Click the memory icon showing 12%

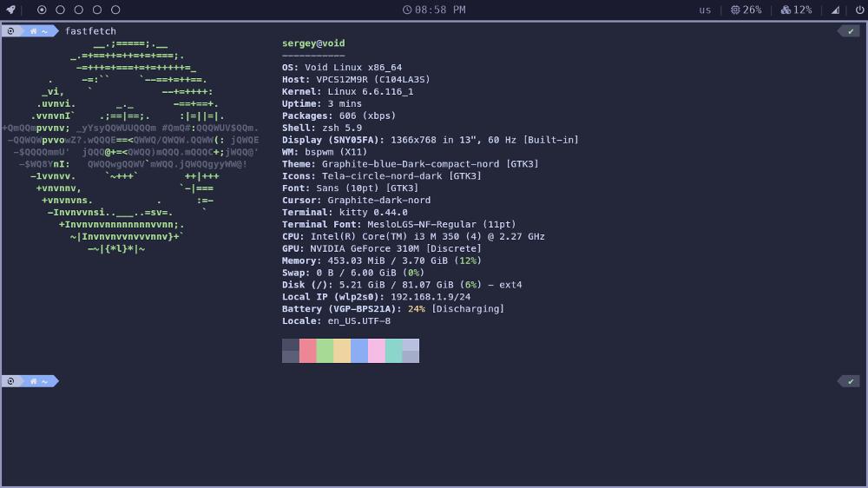point(786,10)
